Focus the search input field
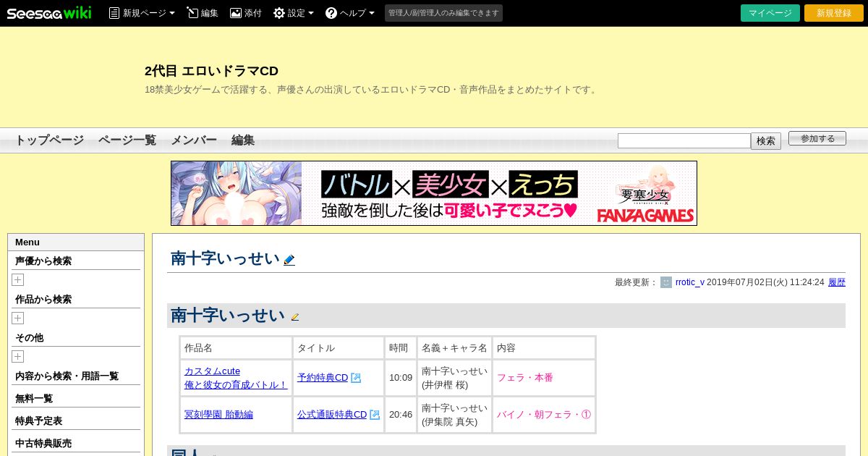868x456 pixels. coord(684,140)
